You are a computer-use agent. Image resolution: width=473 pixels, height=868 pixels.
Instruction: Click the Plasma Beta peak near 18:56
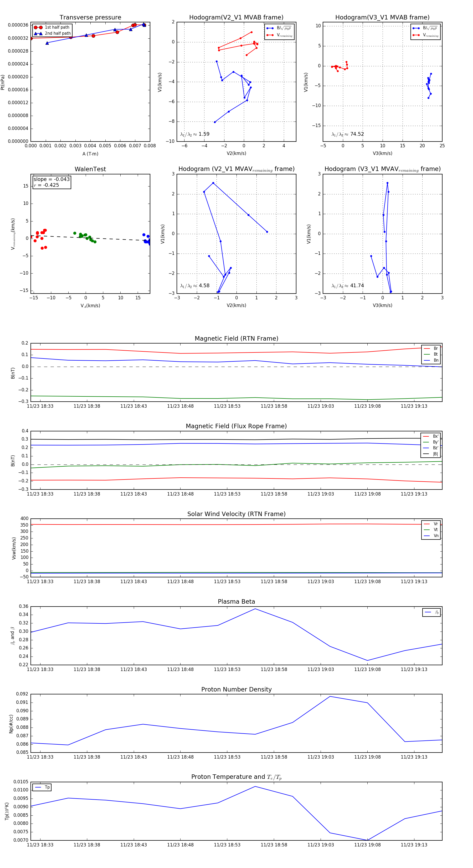255,609
